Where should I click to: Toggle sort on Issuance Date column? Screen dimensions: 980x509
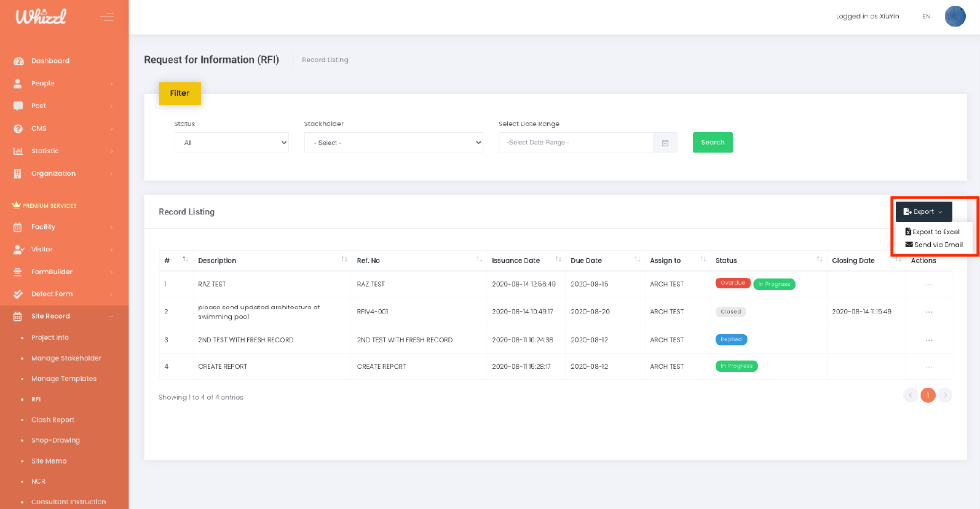[558, 259]
